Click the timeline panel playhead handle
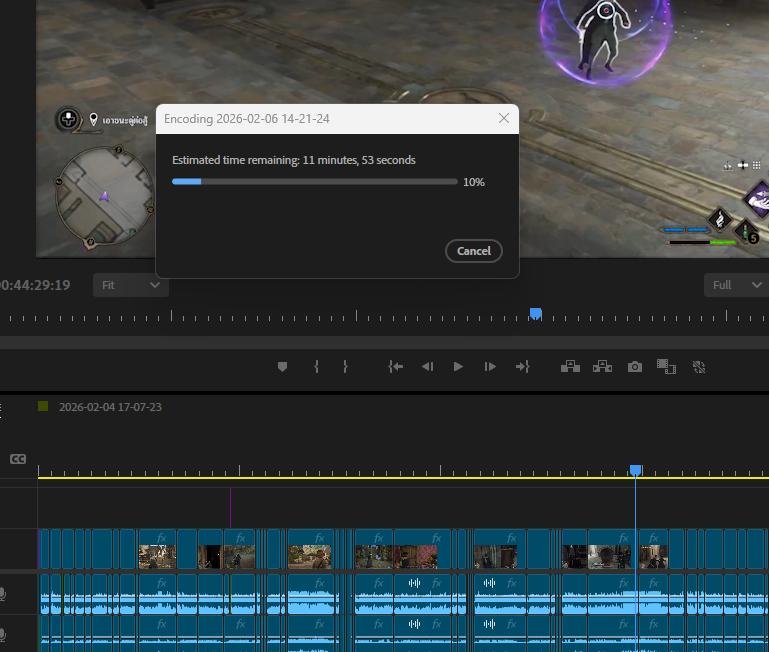 click(x=636, y=470)
